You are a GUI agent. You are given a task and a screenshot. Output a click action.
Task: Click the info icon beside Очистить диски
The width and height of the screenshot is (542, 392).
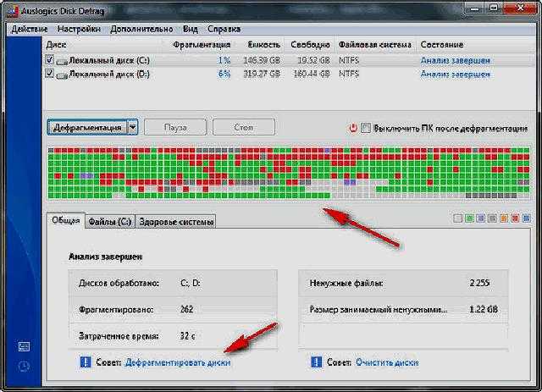[316, 362]
